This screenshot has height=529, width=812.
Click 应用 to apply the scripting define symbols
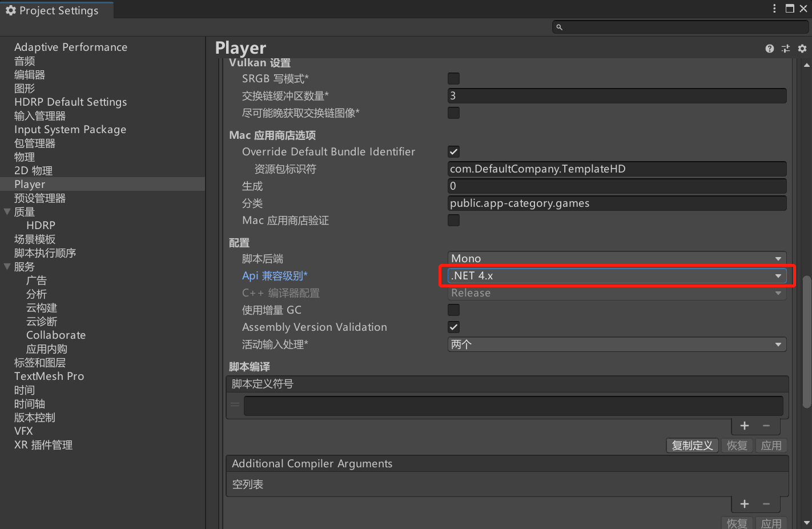pos(771,445)
